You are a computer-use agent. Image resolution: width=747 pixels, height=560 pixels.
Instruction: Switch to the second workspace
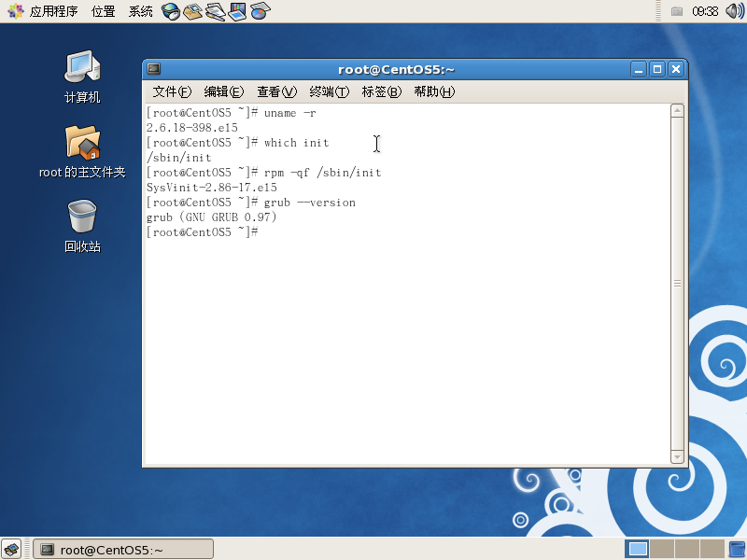[x=661, y=549]
